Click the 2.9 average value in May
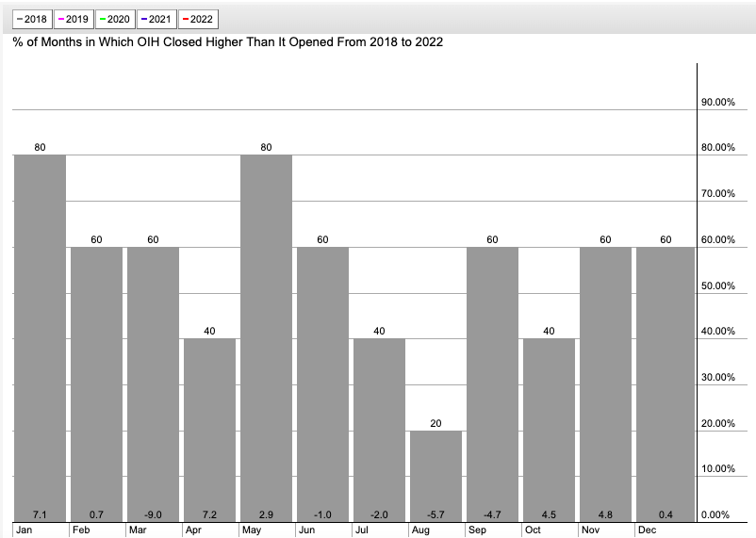 (266, 514)
